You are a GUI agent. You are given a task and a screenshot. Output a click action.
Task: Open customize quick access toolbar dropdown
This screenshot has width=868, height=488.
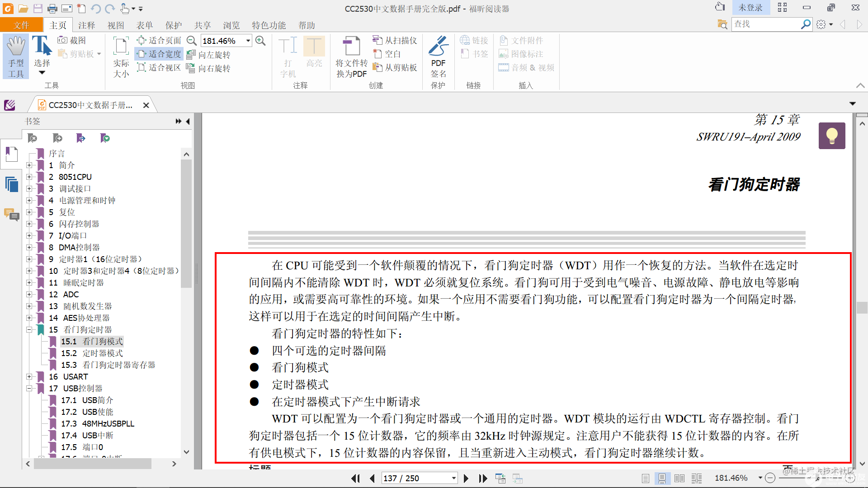click(141, 9)
